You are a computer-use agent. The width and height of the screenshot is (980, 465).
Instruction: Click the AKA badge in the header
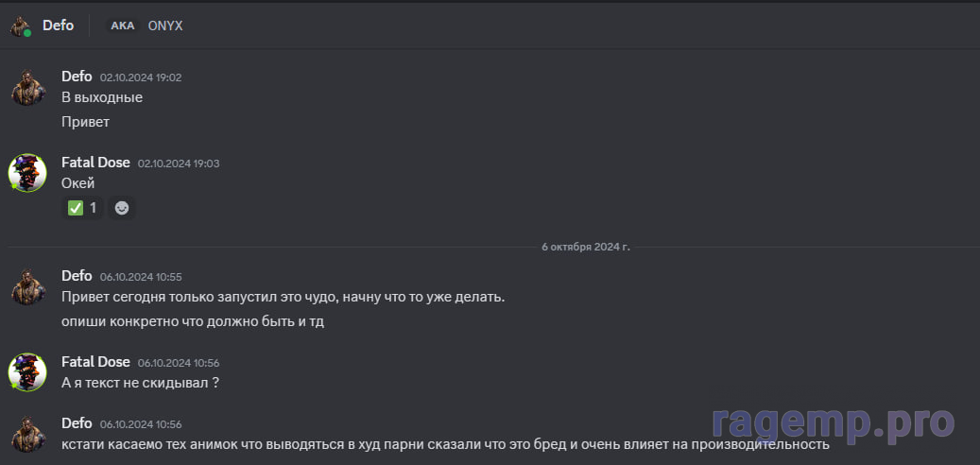[x=123, y=26]
